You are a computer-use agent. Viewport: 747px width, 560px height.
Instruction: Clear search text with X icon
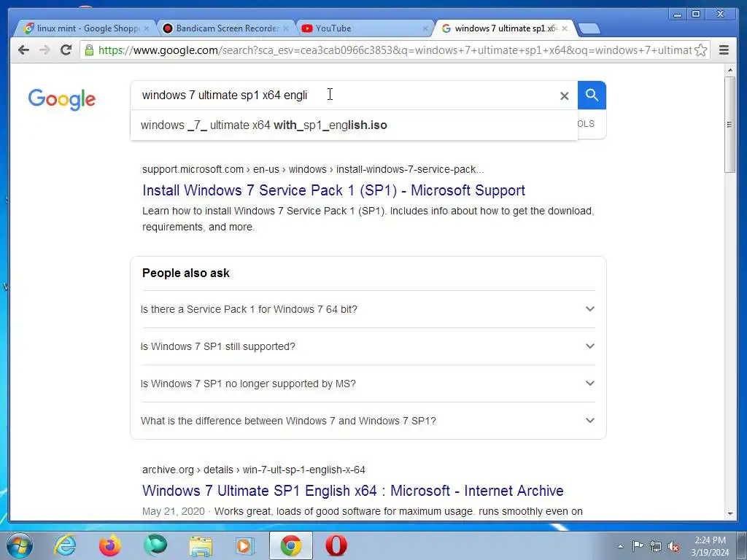(564, 96)
